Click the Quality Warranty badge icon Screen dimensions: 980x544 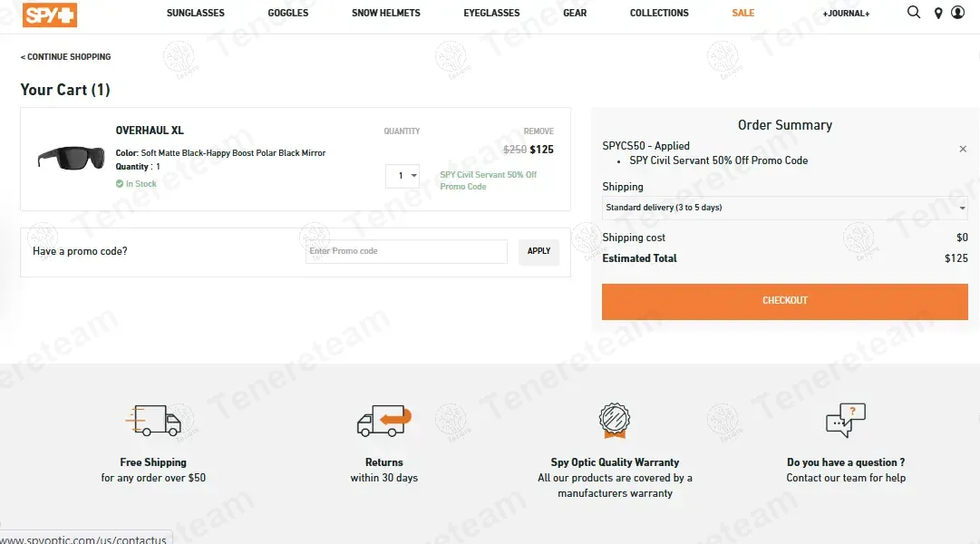pyautogui.click(x=615, y=420)
